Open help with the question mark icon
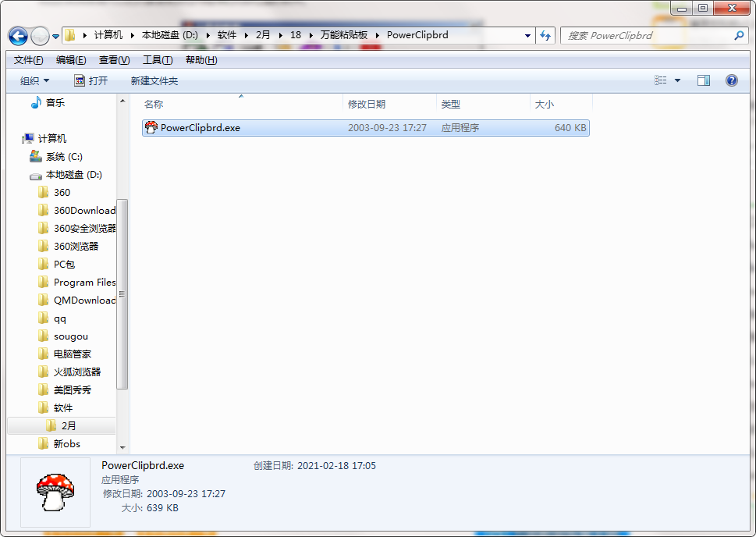The height and width of the screenshot is (537, 756). coord(731,80)
